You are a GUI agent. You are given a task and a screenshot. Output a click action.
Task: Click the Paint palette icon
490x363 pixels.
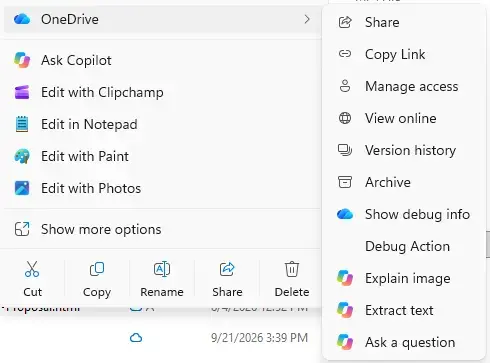(x=22, y=156)
